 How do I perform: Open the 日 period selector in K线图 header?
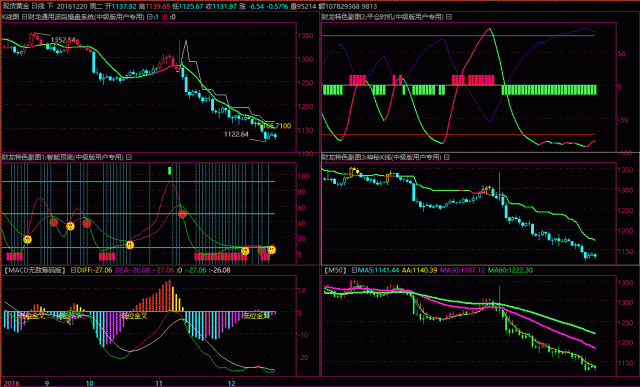pyautogui.click(x=24, y=17)
